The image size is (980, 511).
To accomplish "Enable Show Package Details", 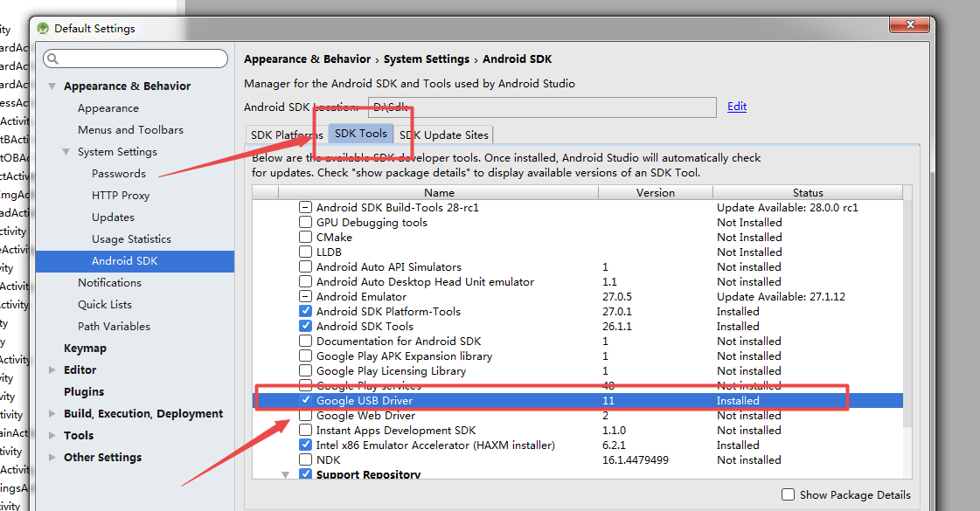I will pyautogui.click(x=789, y=494).
